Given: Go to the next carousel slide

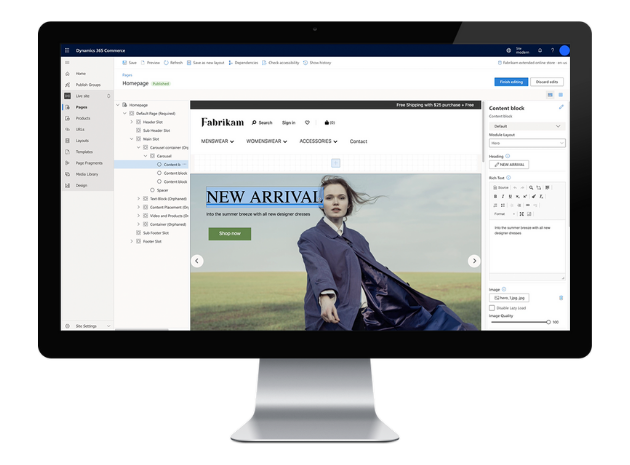Looking at the screenshot, I should click(474, 261).
